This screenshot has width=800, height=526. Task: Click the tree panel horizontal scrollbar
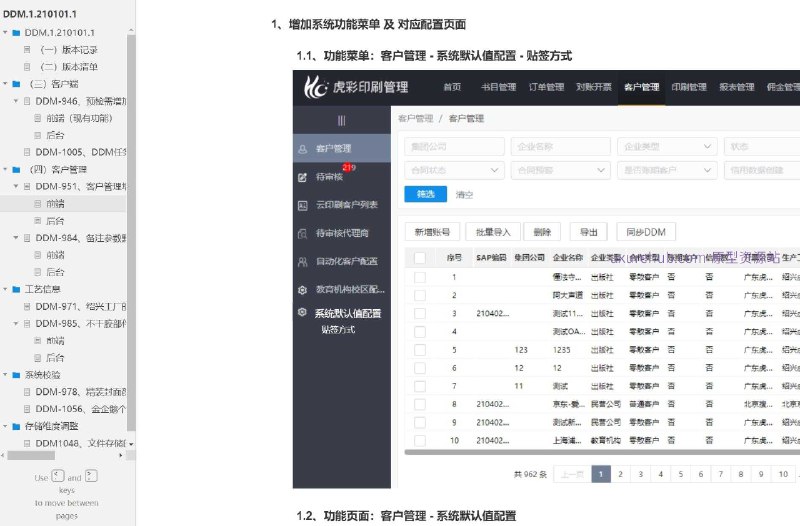(31, 456)
